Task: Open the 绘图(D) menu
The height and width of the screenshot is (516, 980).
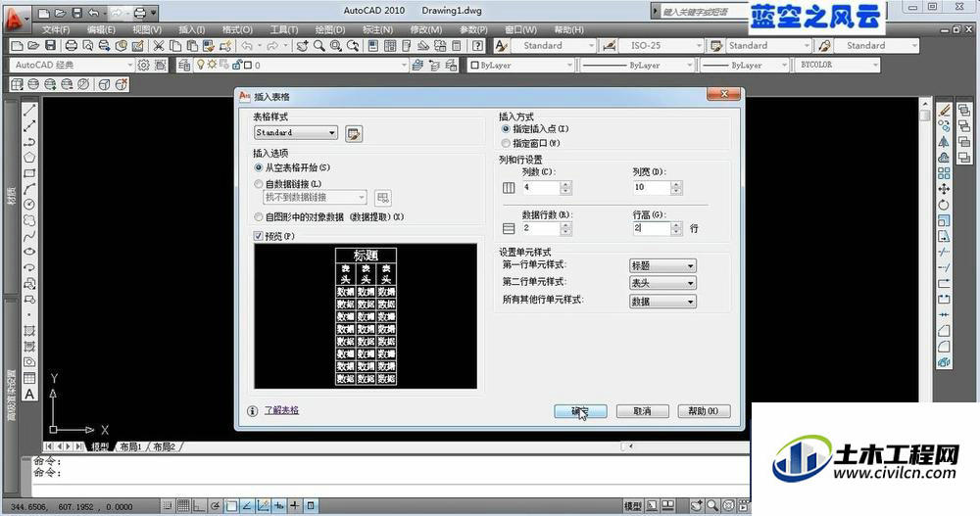Action: coord(330,29)
